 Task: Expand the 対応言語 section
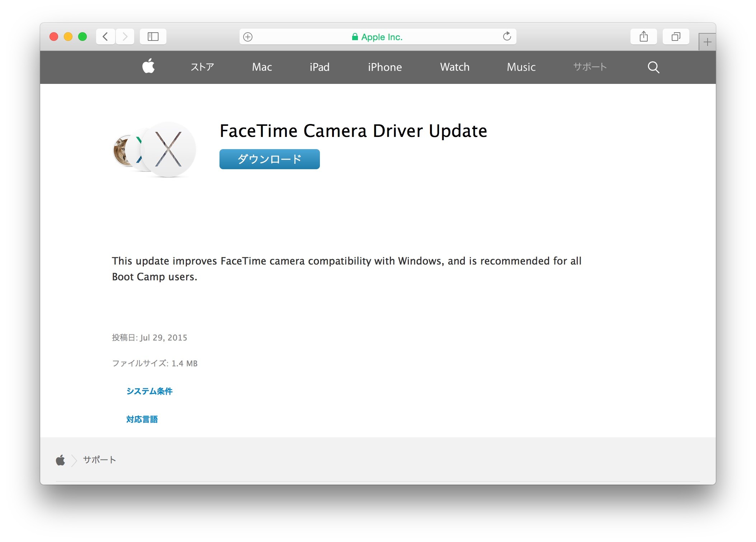(142, 419)
